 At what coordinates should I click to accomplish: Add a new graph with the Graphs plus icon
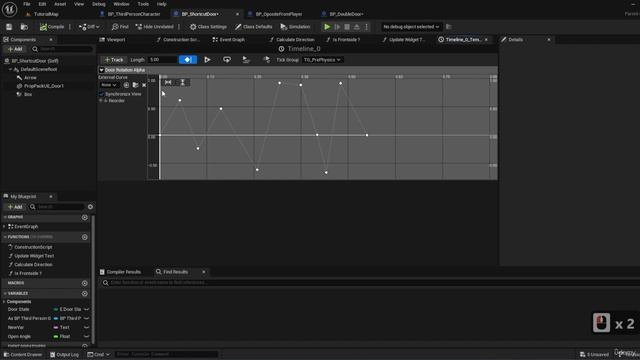click(85, 217)
